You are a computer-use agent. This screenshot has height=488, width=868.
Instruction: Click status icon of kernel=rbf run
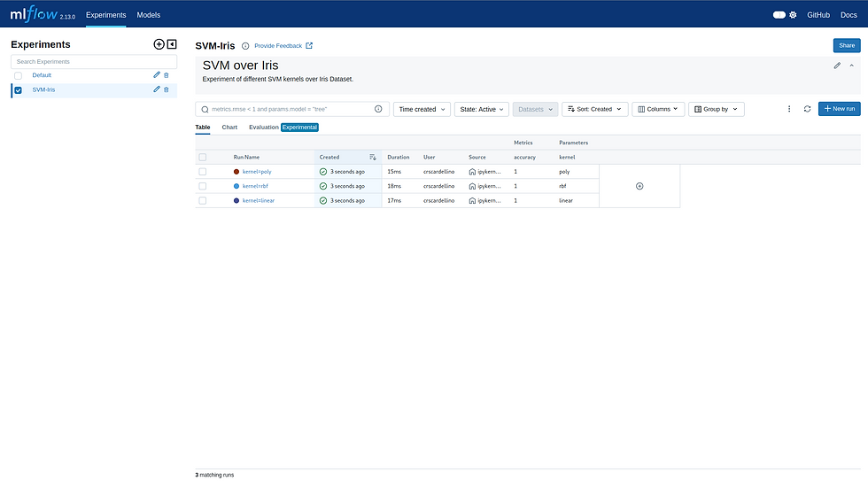(323, 186)
